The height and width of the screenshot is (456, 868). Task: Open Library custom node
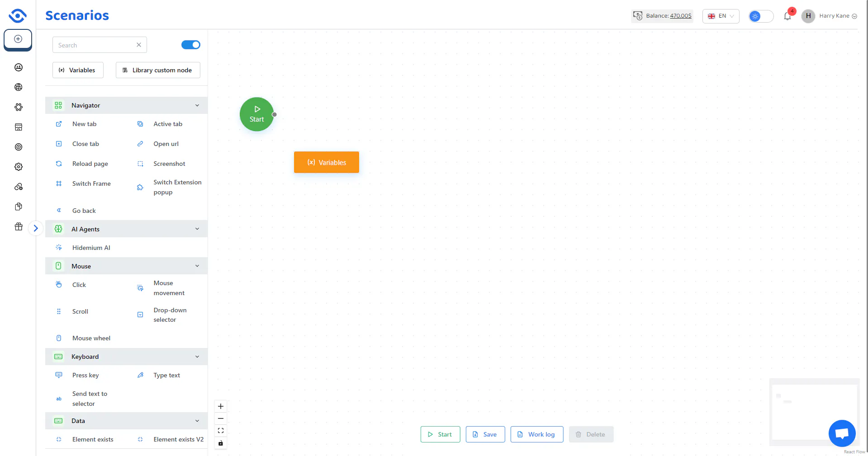tap(158, 70)
